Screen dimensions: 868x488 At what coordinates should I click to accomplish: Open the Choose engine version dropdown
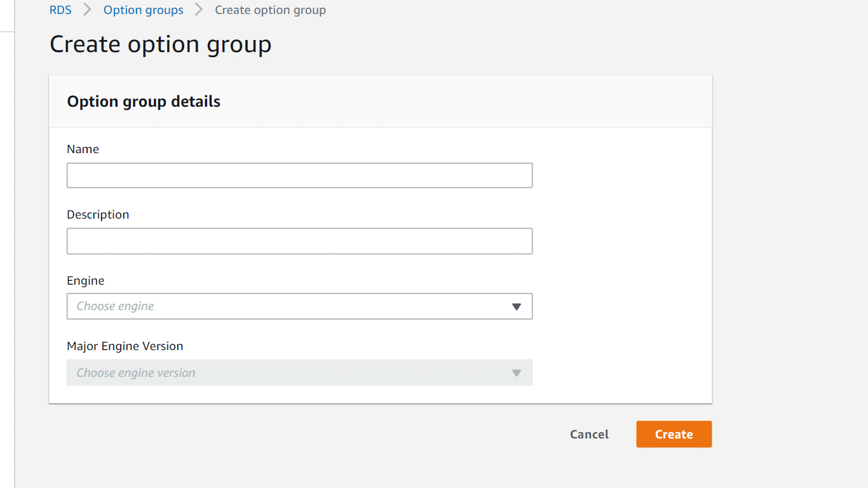299,373
